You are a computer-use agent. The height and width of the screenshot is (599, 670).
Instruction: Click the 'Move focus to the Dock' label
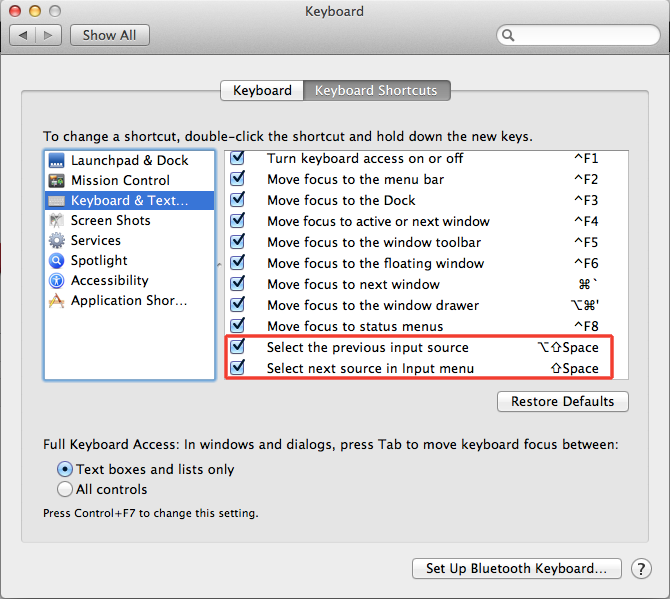tap(341, 200)
